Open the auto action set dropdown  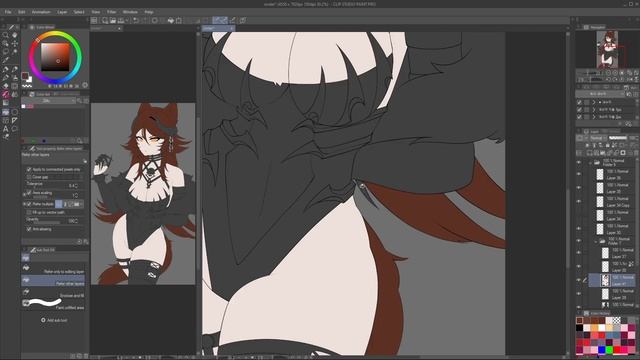click(x=599, y=94)
